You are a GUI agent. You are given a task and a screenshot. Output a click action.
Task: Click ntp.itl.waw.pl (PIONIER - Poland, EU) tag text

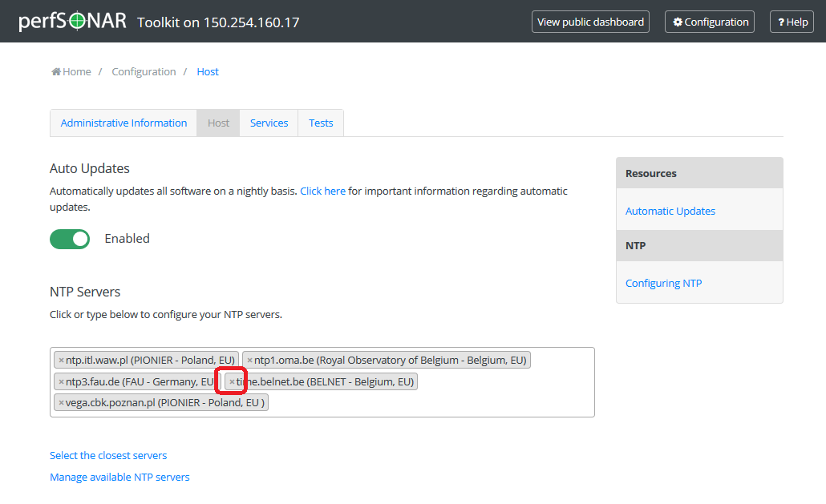coord(150,361)
